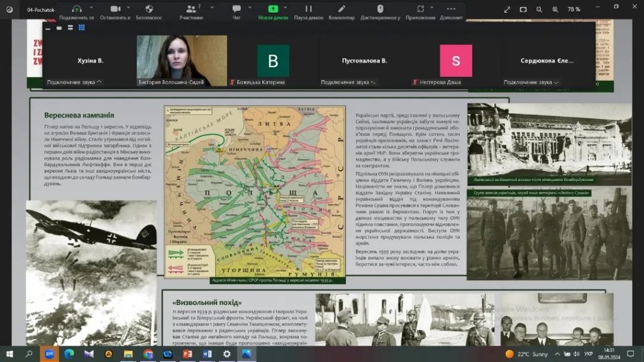
Task: Open the Participants panel
Action: point(190,9)
